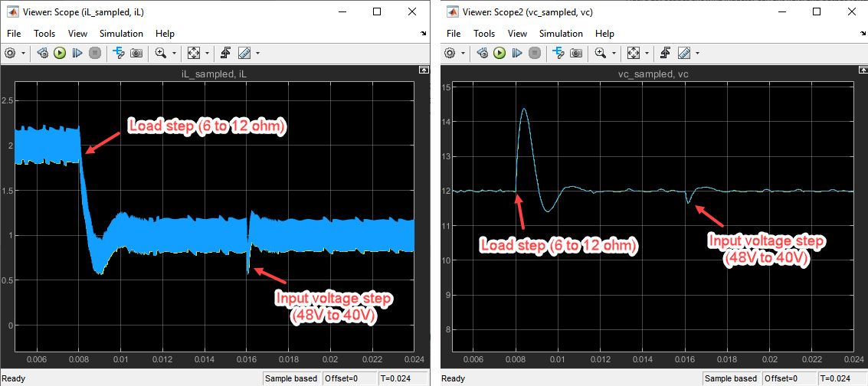
Task: Click Offset=0 status in Scope viewer
Action: 340,379
